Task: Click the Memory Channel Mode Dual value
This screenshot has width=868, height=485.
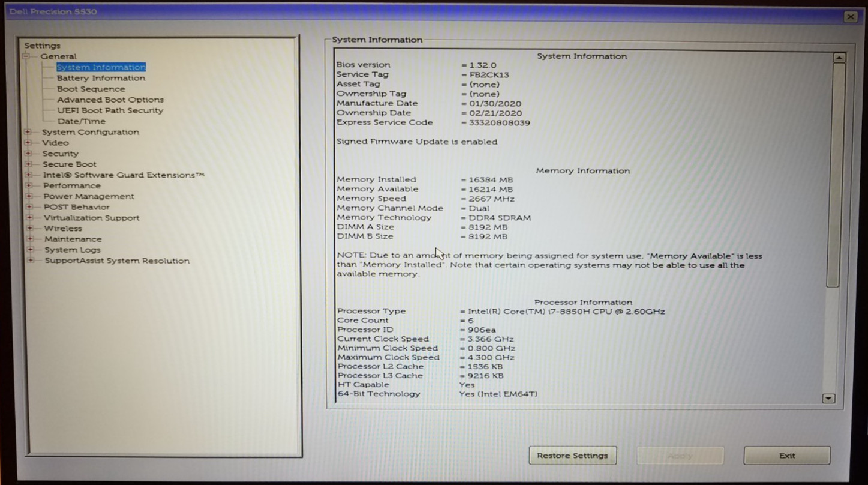Action: click(x=479, y=208)
